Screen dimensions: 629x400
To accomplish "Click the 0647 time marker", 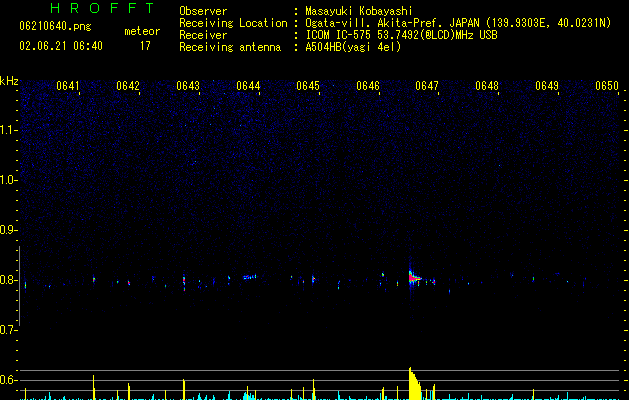I will click(x=427, y=86).
